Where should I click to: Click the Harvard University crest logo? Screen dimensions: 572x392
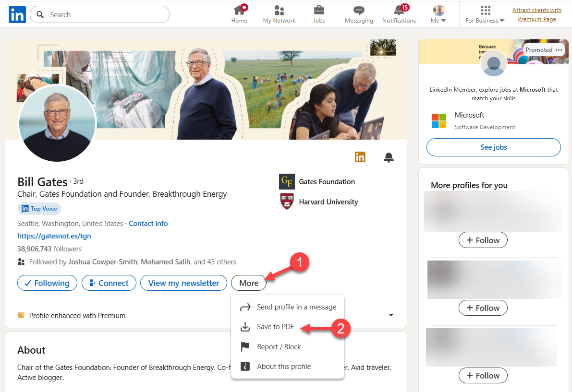click(287, 202)
